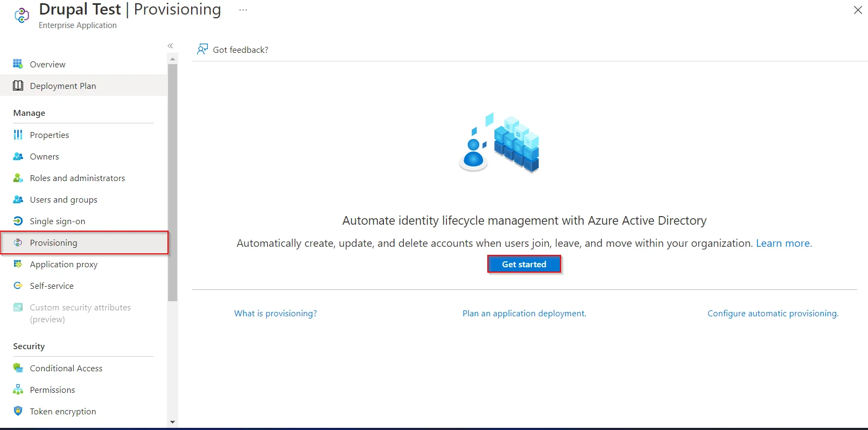The height and width of the screenshot is (430, 868).
Task: Click the Manage section heading
Action: pyautogui.click(x=29, y=113)
